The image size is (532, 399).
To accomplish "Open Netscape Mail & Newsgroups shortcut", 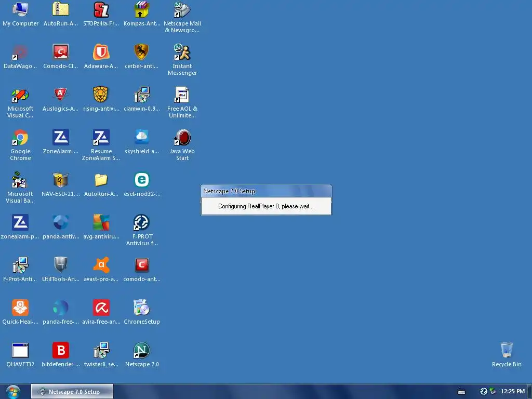I will [x=182, y=9].
